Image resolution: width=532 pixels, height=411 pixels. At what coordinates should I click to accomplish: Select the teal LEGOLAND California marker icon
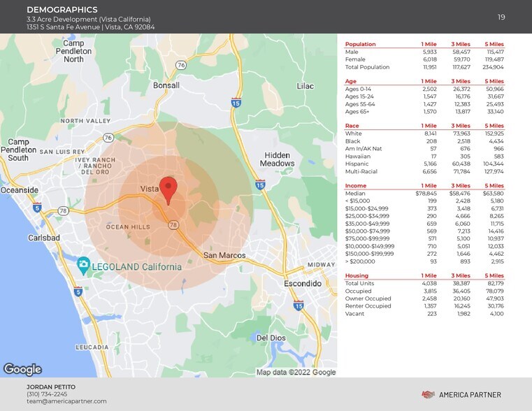(x=84, y=264)
